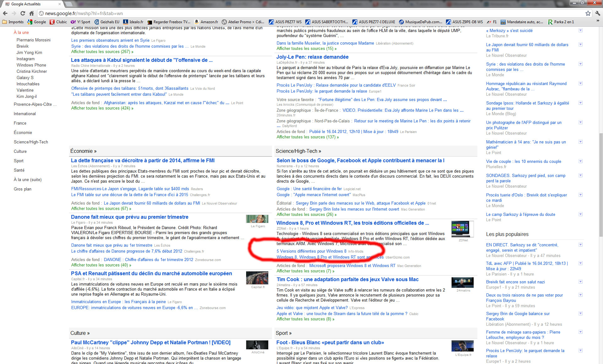Viewport: 603px width, 364px height.
Task: Open dropdown arrow beside Merkozy s'est suicidé
Action: coord(580,30)
